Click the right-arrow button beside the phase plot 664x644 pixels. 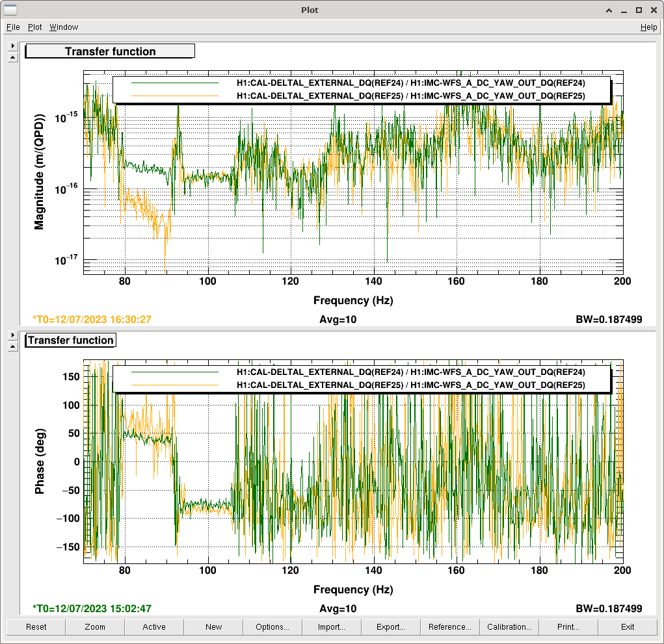tap(12, 335)
